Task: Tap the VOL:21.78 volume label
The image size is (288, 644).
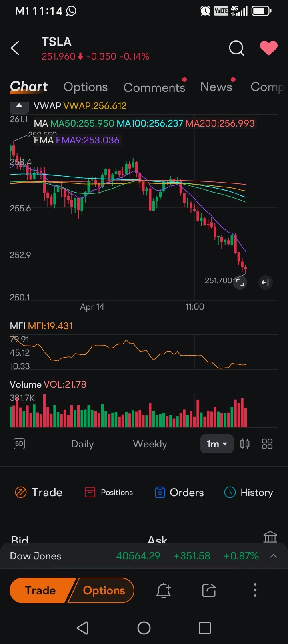Action: [65, 384]
